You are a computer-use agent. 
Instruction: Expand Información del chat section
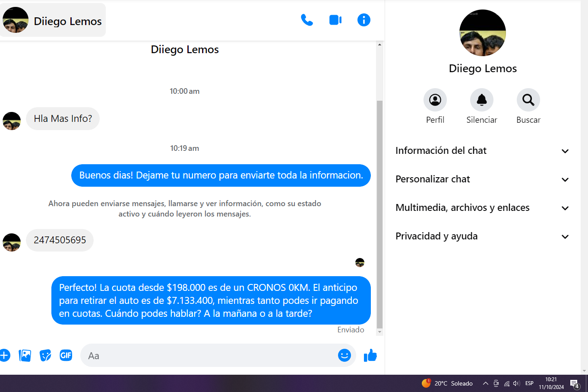tap(483, 150)
